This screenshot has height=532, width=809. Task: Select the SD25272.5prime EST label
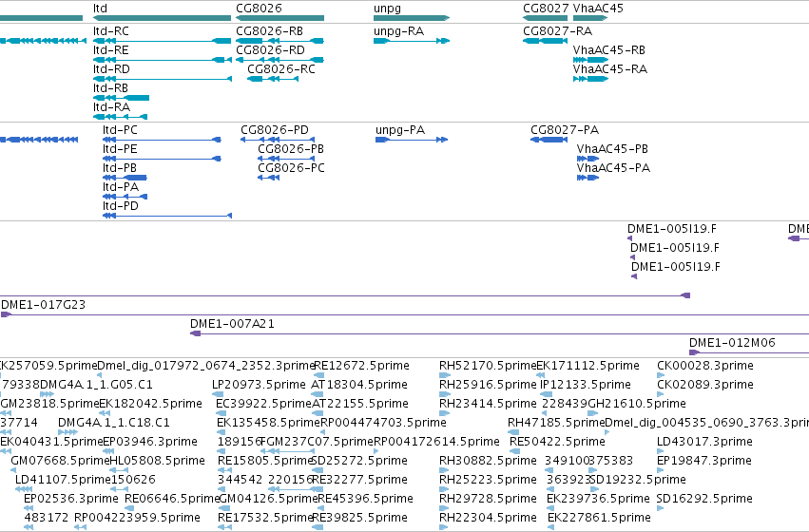tap(359, 461)
